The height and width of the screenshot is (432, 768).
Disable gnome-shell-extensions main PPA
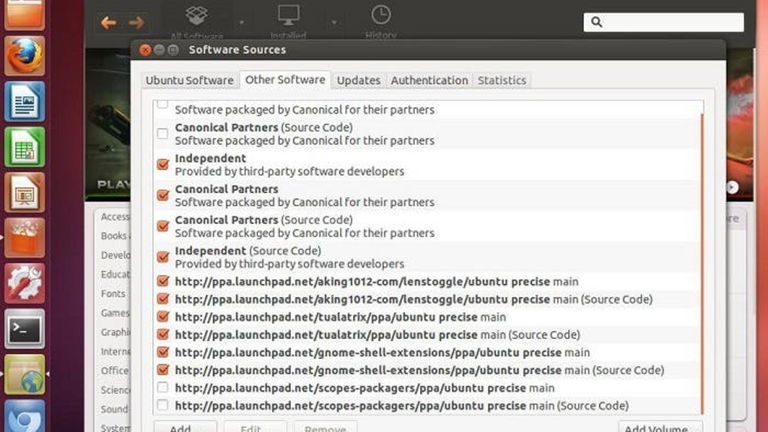[163, 352]
